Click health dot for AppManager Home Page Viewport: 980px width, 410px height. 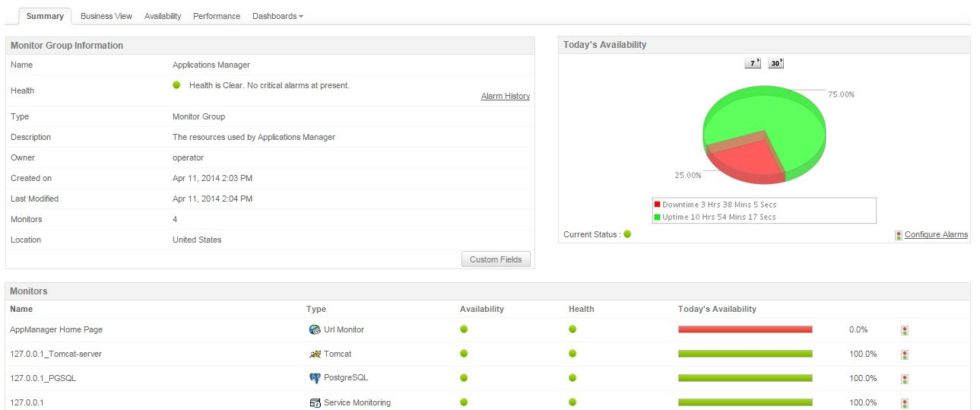click(572, 329)
